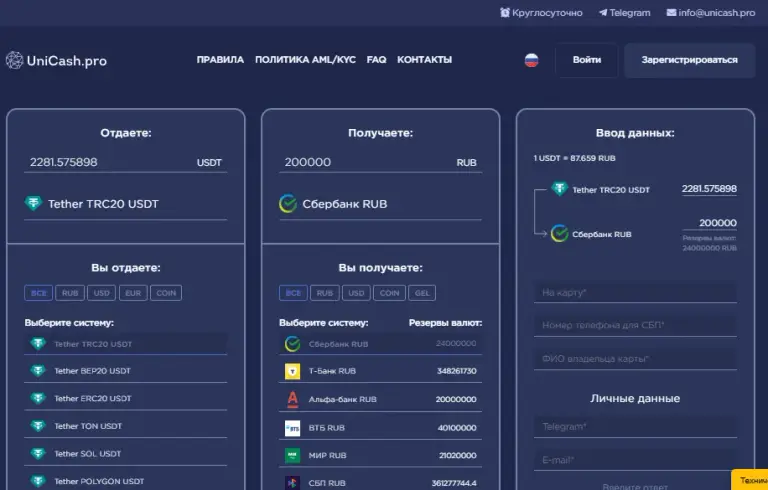768x490 pixels.
Task: Open the Tether TRC20 USDT give currency selector
Action: tap(125, 204)
